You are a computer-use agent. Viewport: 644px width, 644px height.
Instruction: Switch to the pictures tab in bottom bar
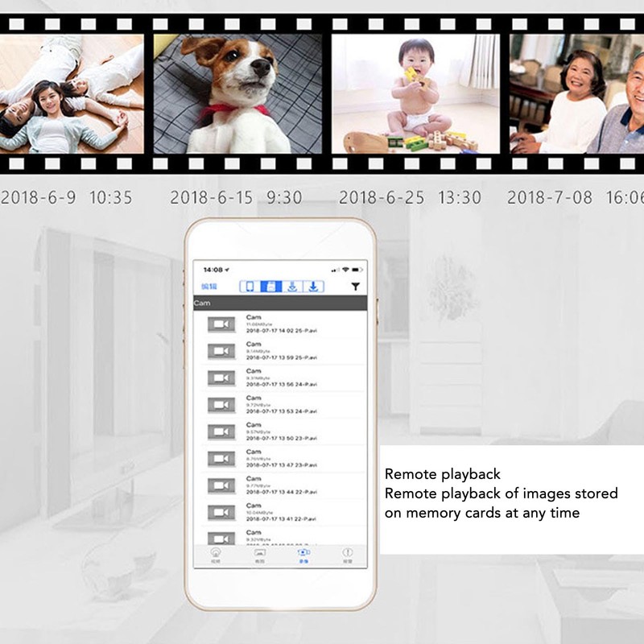pyautogui.click(x=259, y=555)
